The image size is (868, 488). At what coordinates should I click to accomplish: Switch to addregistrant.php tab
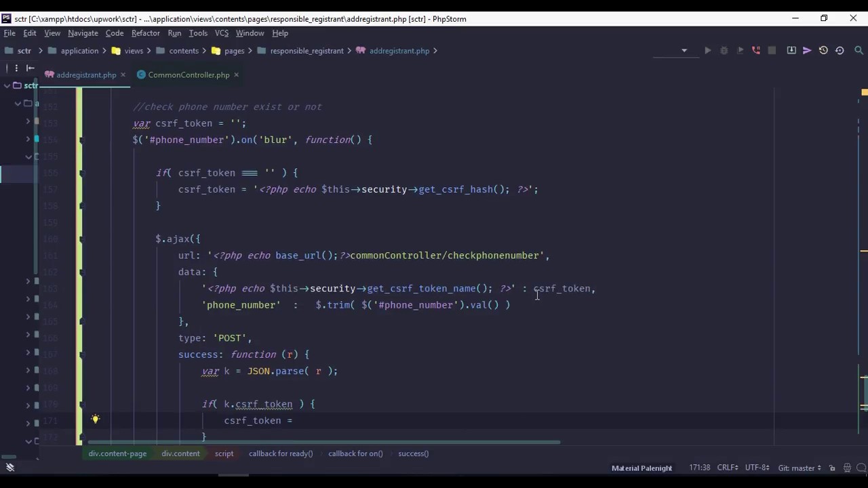[x=86, y=75]
